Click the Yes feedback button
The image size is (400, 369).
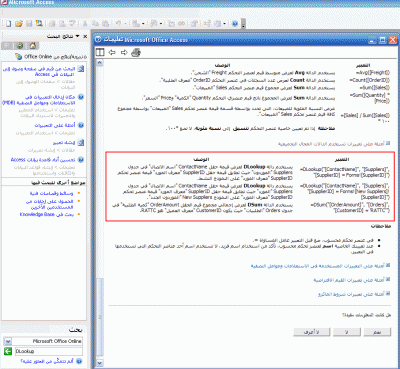(377, 332)
